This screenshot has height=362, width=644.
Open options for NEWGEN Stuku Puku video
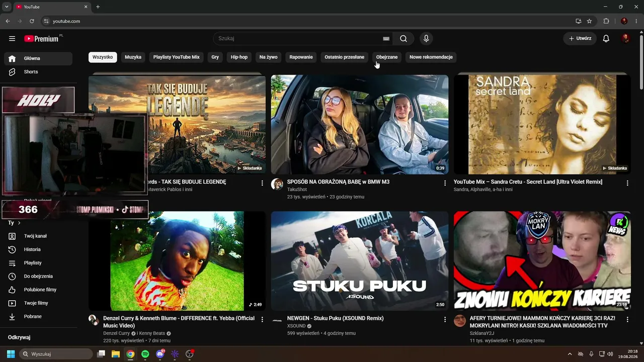(x=445, y=320)
